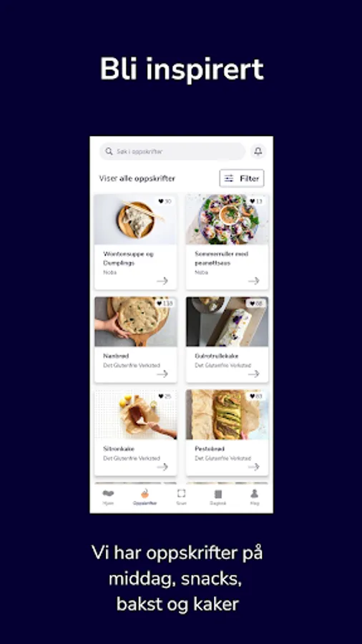Toggle the heart on Pestobrød recipe
The image size is (362, 644).
252,396
